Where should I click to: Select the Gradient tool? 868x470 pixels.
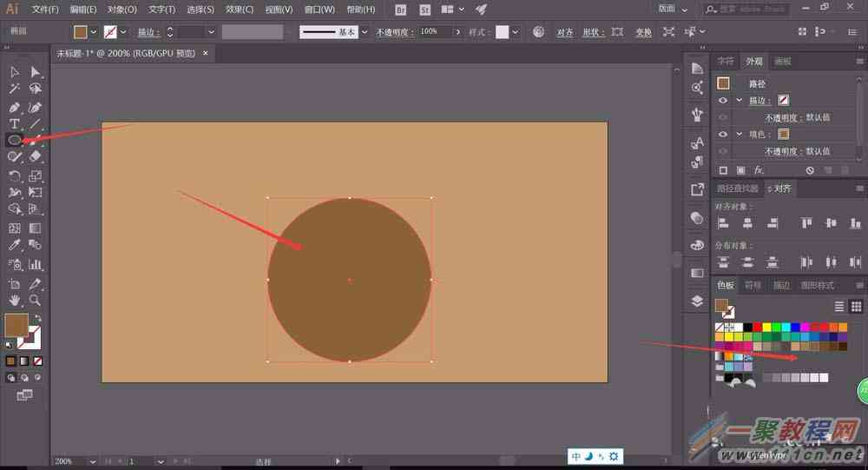point(36,228)
